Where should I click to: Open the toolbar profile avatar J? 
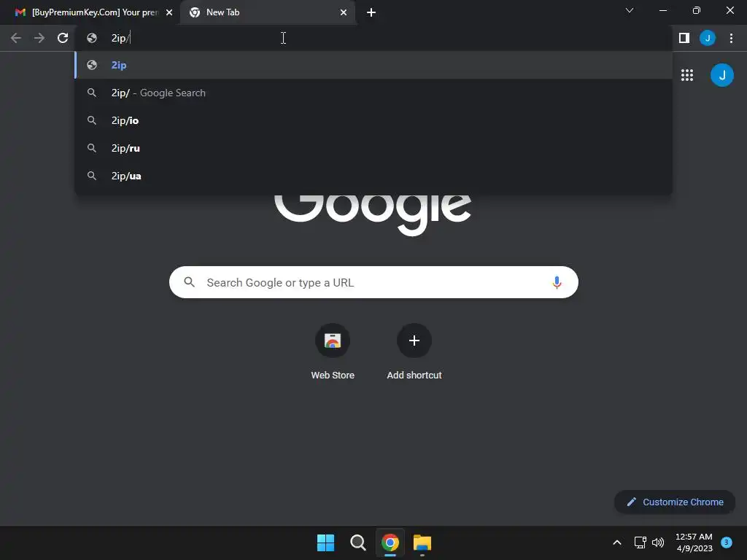coord(708,38)
